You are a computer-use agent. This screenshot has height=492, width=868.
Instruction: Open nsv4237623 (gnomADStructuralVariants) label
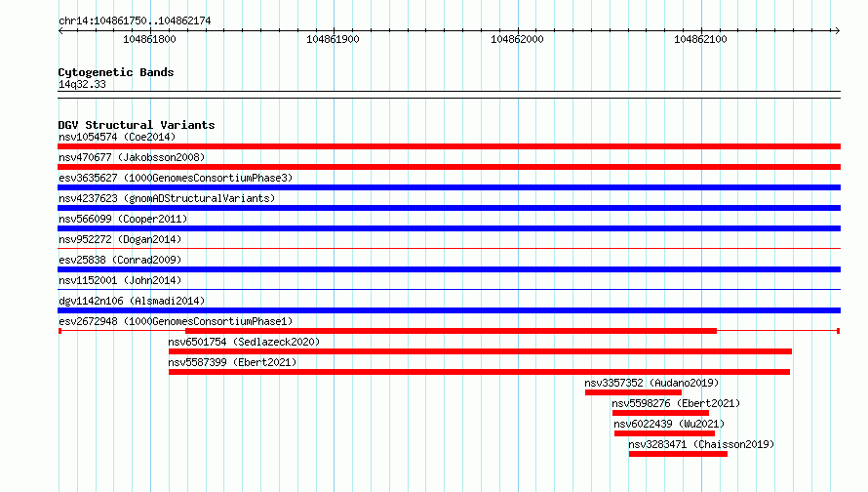[x=167, y=198]
